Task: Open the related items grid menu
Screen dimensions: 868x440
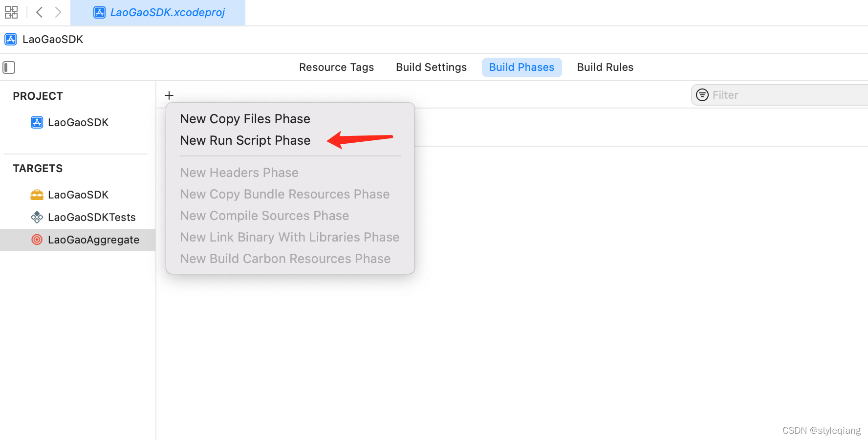Action: pyautogui.click(x=11, y=12)
